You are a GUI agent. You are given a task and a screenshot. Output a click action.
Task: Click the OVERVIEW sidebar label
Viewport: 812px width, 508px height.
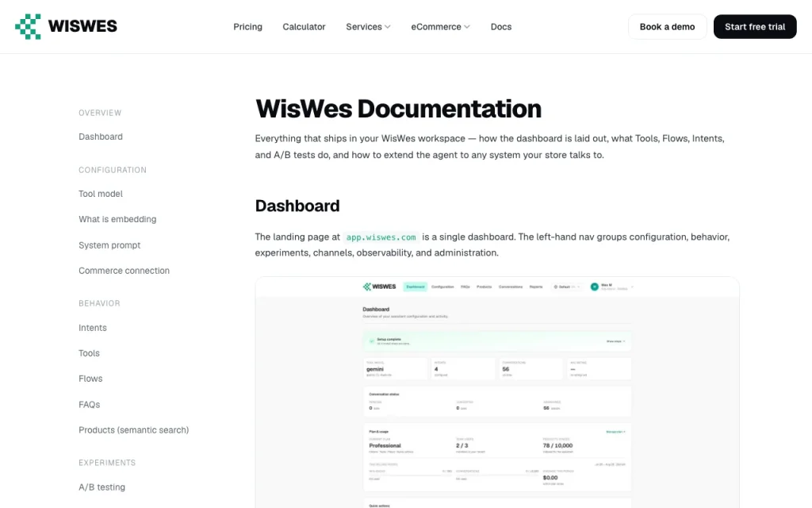[100, 113]
